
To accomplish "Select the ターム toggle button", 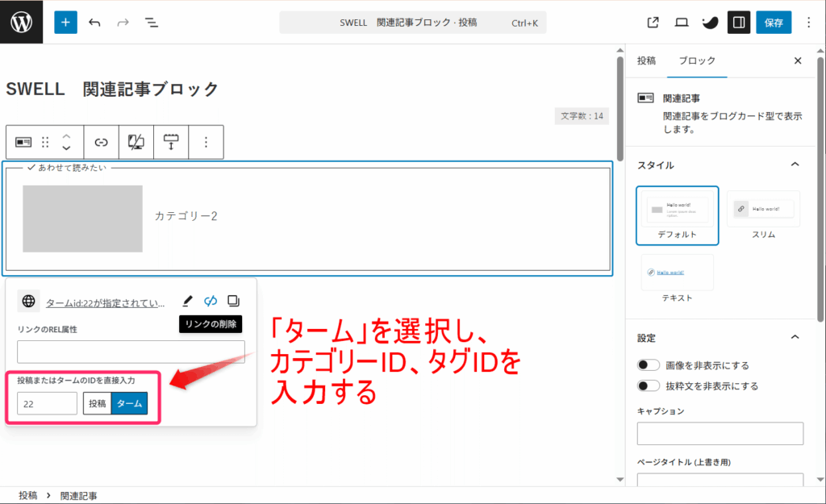I will (x=130, y=403).
